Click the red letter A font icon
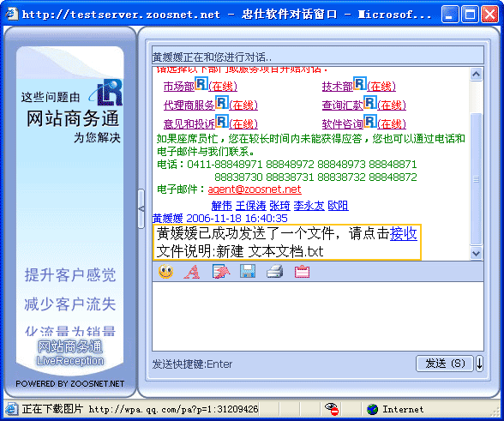This screenshot has height=421, width=504. (x=192, y=272)
